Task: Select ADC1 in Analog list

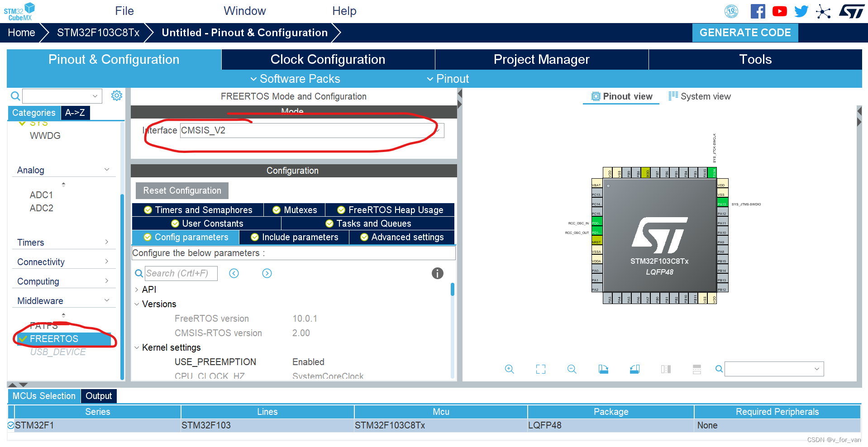Action: [x=42, y=195]
